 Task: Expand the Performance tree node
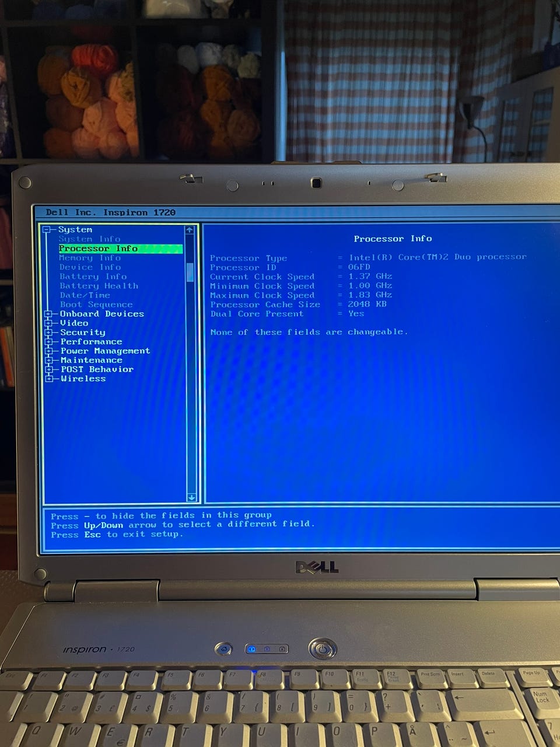(48, 342)
